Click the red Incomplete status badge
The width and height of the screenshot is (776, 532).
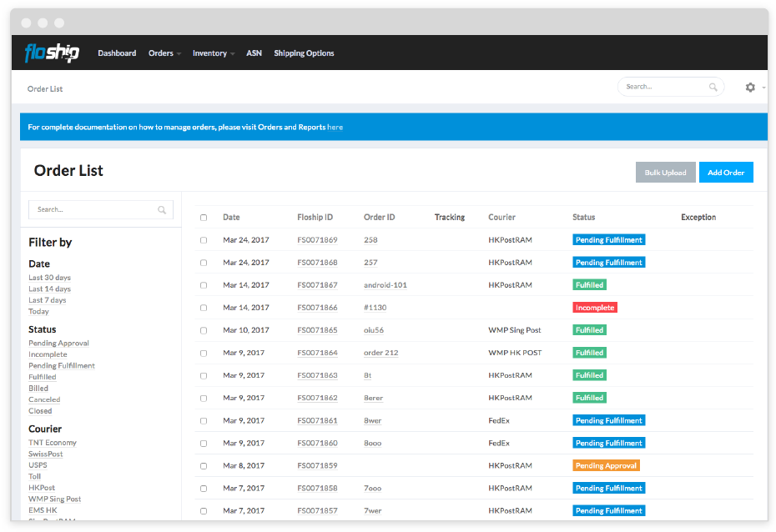click(594, 308)
